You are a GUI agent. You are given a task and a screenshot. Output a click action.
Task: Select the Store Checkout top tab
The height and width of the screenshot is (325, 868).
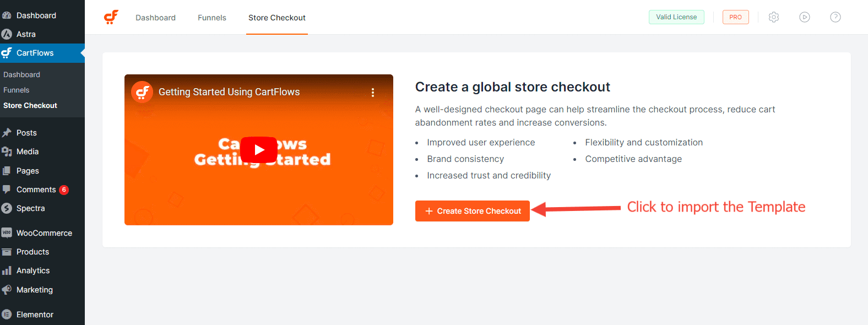277,18
